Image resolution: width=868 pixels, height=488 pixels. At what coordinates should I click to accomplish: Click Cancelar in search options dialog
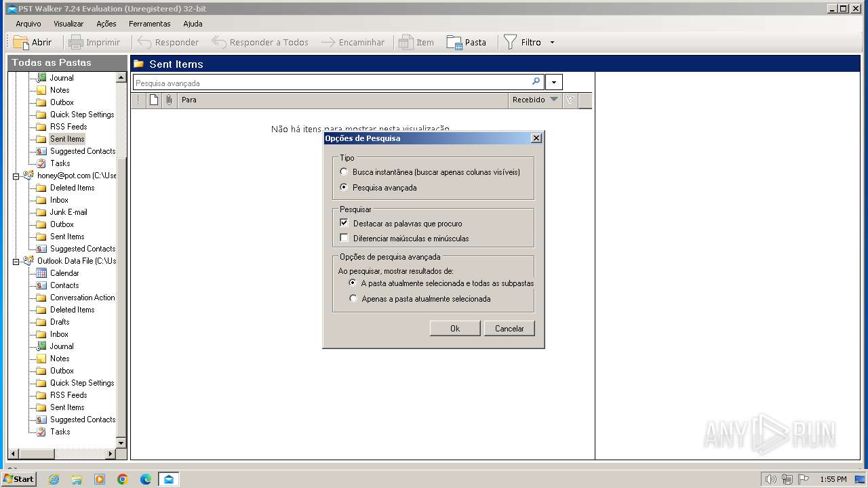click(509, 328)
